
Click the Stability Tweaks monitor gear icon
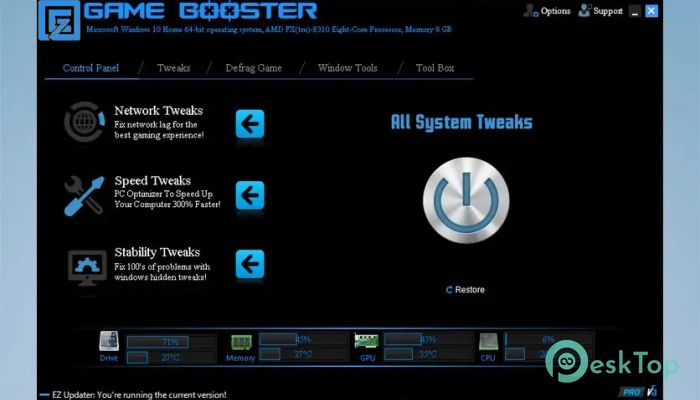pos(87,267)
